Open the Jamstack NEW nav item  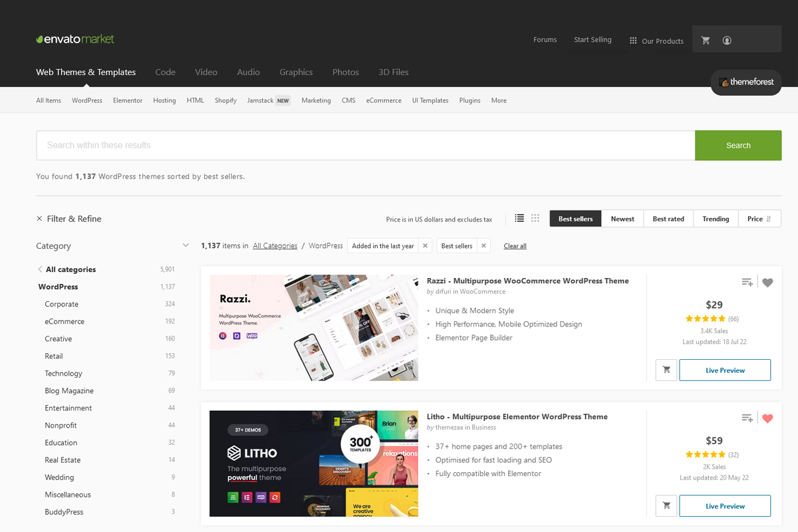pos(269,100)
